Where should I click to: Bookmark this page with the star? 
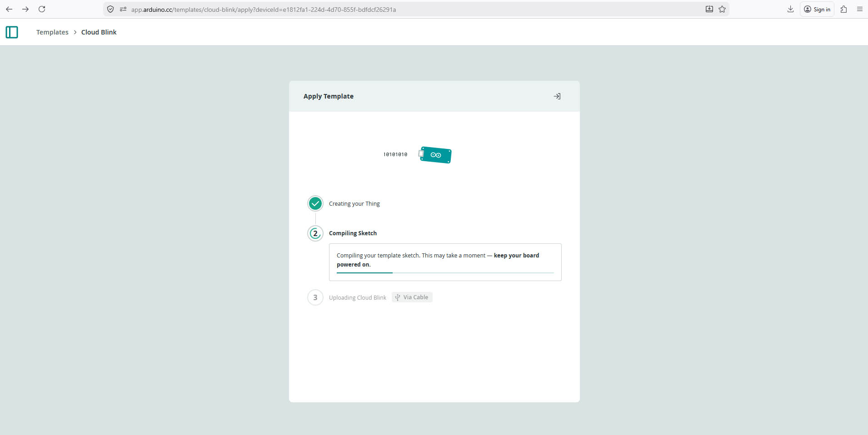pyautogui.click(x=722, y=9)
